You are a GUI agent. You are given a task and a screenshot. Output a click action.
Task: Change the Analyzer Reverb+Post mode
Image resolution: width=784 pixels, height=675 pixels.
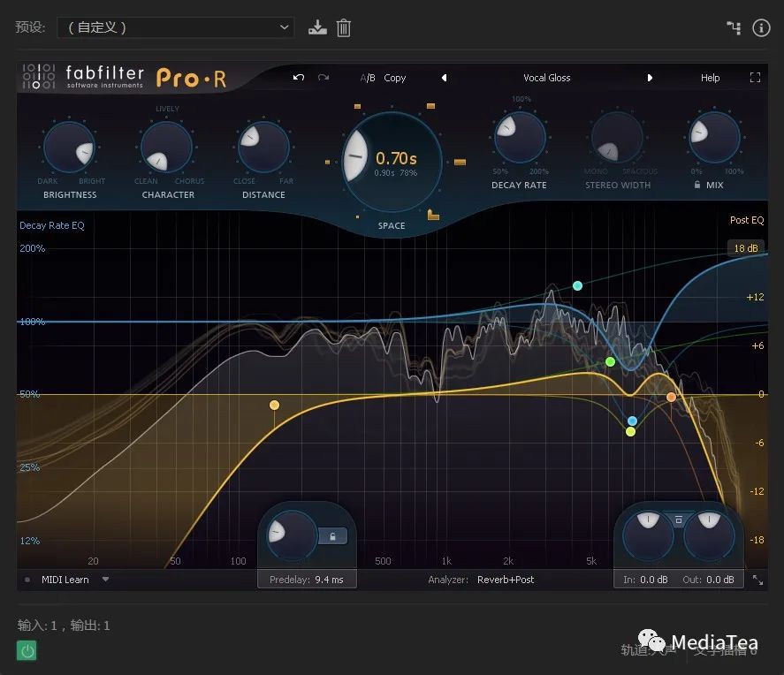pyautogui.click(x=506, y=580)
